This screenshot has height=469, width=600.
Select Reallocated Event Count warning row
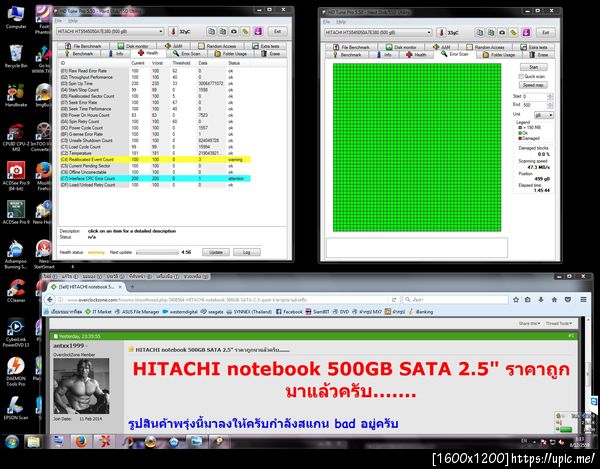pos(155,160)
